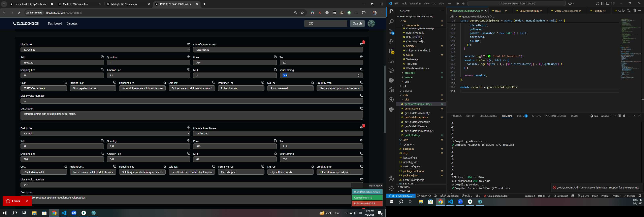Click SSH: 199.188.207.24 remote indicator
The width and height of the screenshot is (644, 217).
[401, 196]
